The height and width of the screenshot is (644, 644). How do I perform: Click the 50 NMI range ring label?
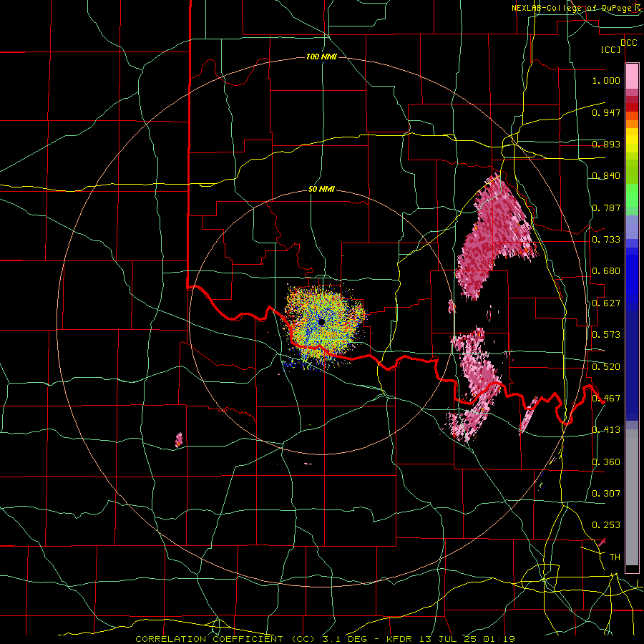(x=321, y=190)
